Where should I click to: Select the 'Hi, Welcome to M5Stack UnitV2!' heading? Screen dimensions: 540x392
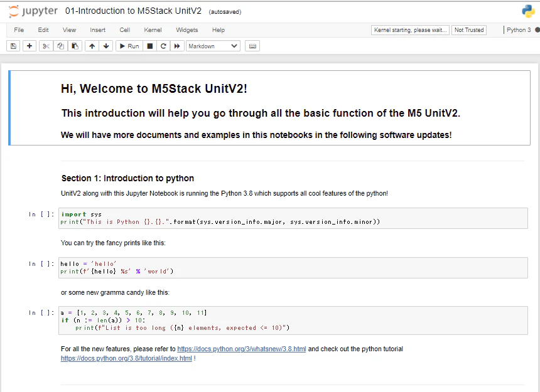click(x=154, y=88)
